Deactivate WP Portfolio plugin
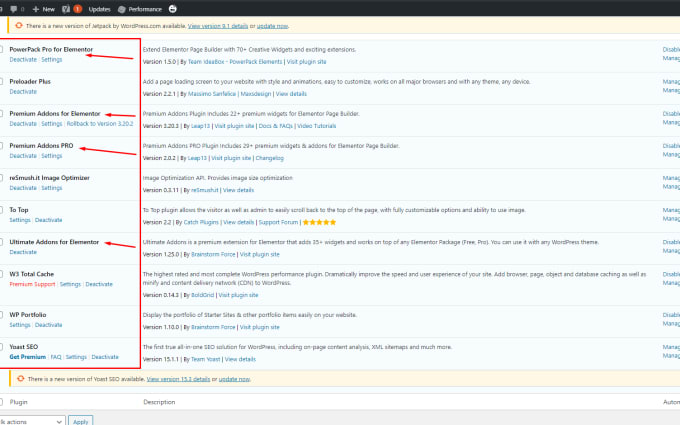Screen dimensions: 680x425 click(x=49, y=325)
